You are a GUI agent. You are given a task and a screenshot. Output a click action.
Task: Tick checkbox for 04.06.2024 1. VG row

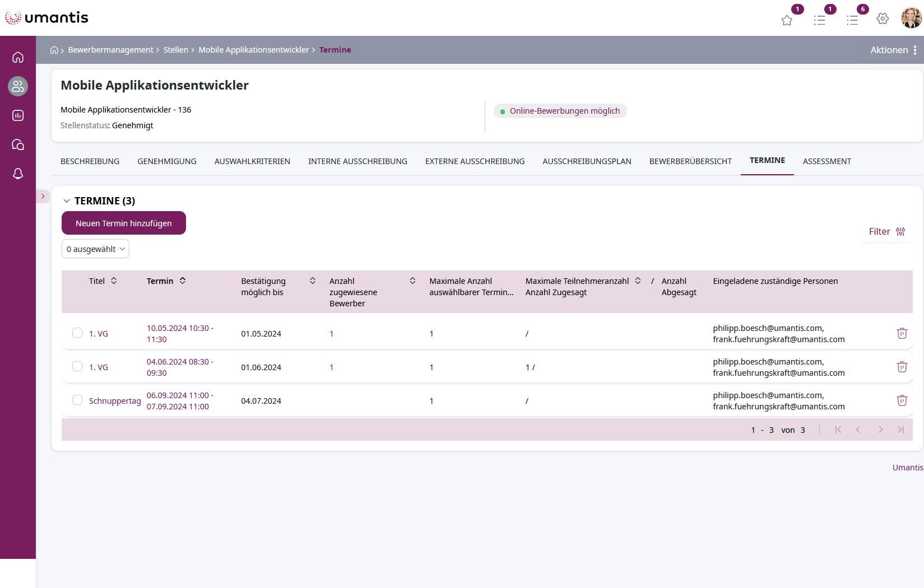[x=77, y=366]
